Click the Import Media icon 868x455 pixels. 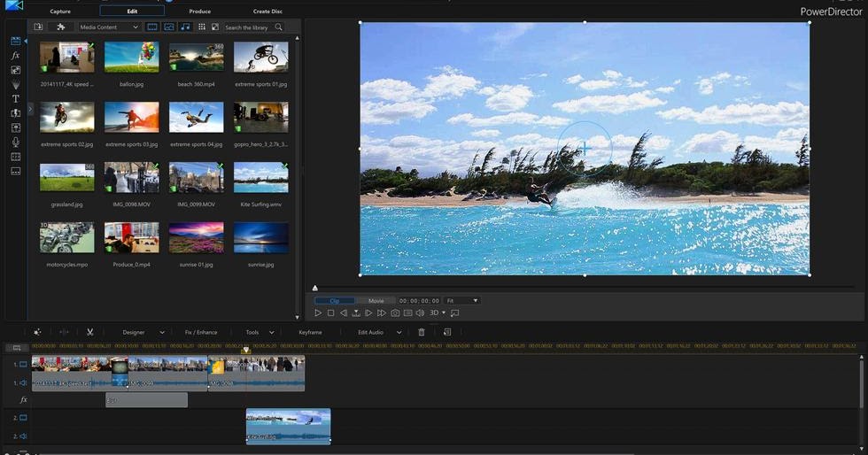(x=38, y=27)
